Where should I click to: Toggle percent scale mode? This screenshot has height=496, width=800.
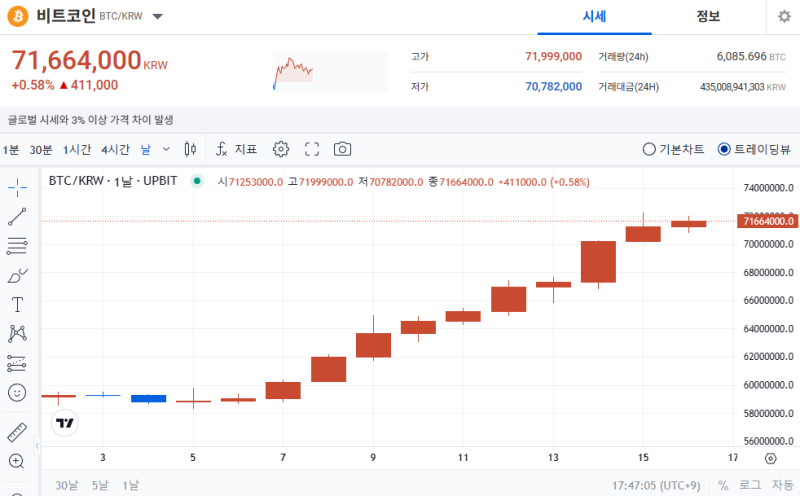click(x=723, y=485)
